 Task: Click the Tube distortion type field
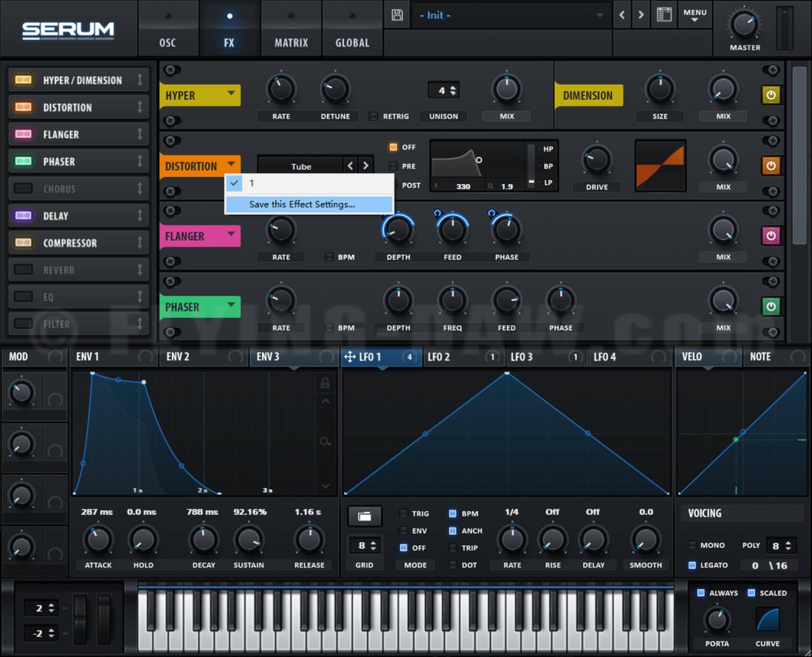coord(301,167)
